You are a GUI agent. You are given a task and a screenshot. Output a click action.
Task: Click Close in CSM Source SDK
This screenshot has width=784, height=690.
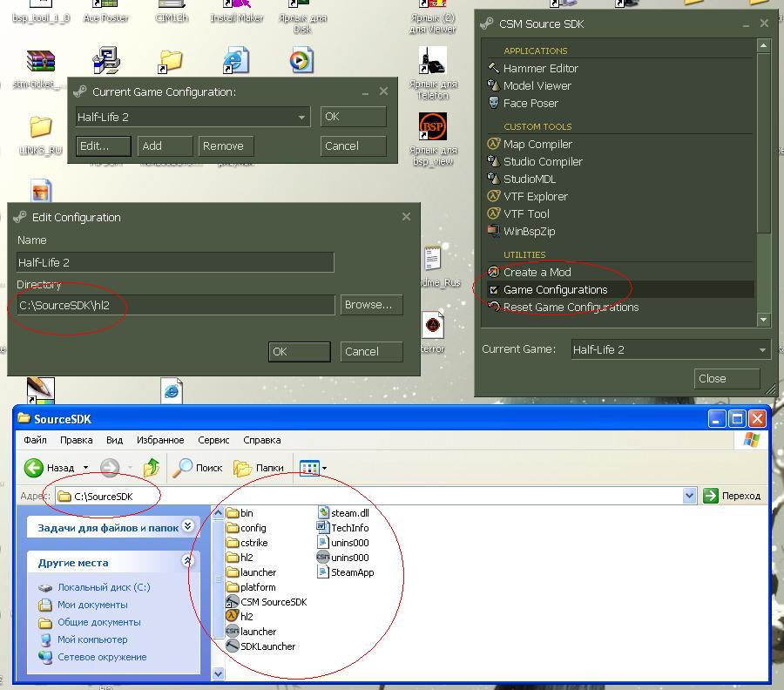(x=727, y=378)
